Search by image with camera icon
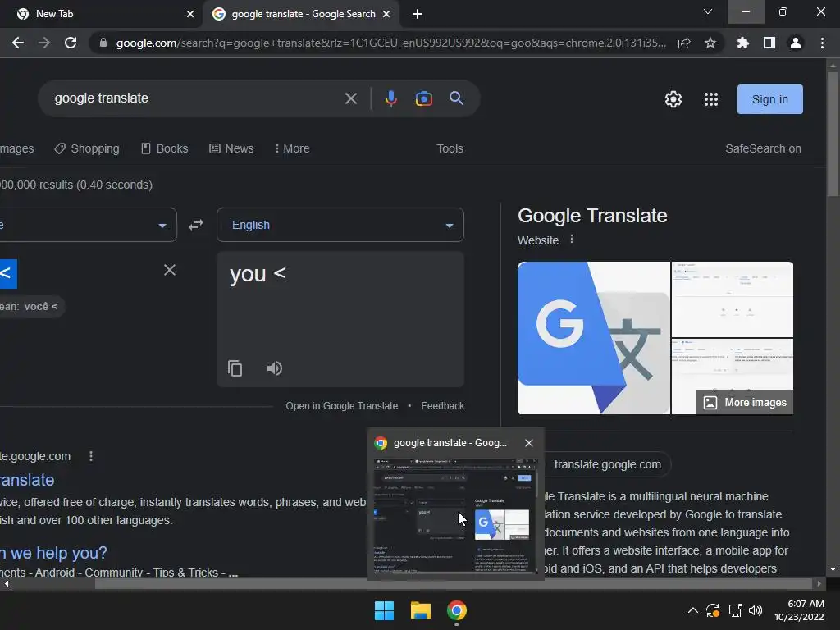 pos(424,98)
